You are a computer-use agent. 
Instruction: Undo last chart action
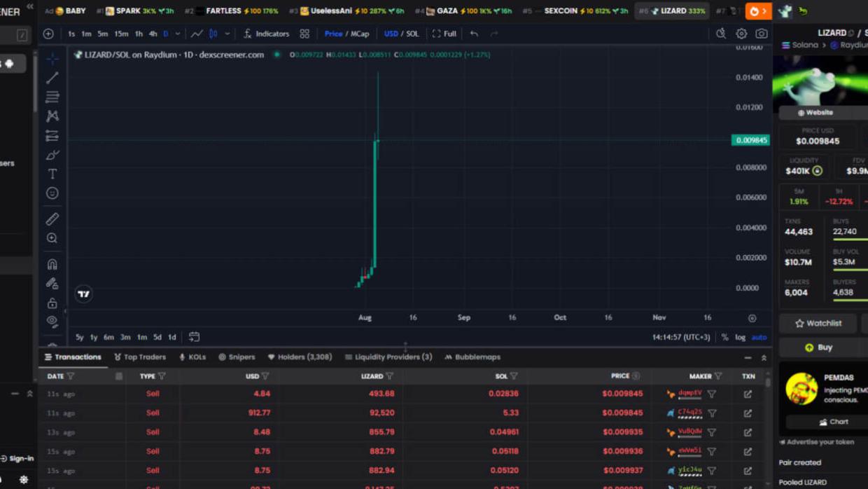(x=474, y=34)
